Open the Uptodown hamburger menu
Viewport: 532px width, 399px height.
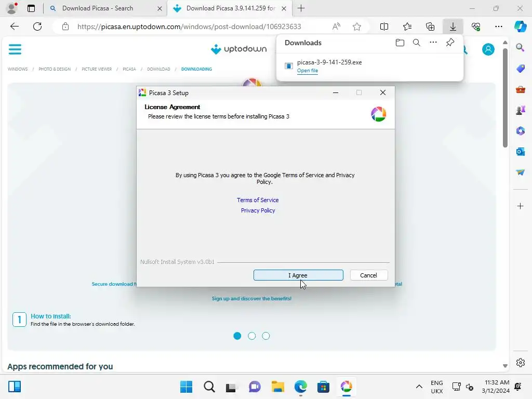pos(15,49)
